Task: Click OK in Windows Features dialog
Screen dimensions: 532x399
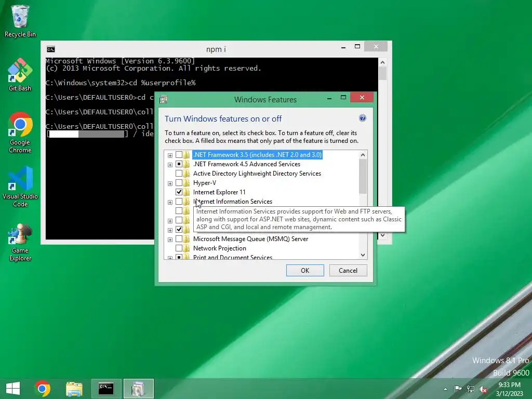Action: (305, 270)
